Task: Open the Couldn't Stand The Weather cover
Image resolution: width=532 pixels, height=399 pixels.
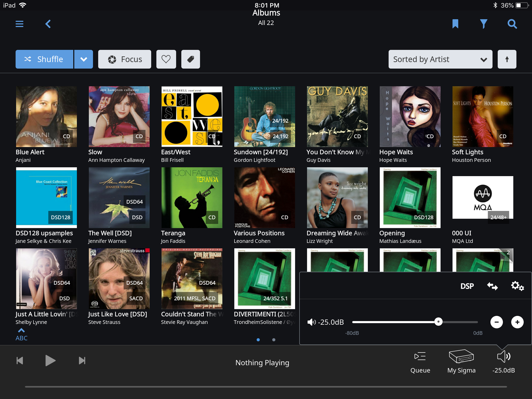Action: (x=192, y=279)
